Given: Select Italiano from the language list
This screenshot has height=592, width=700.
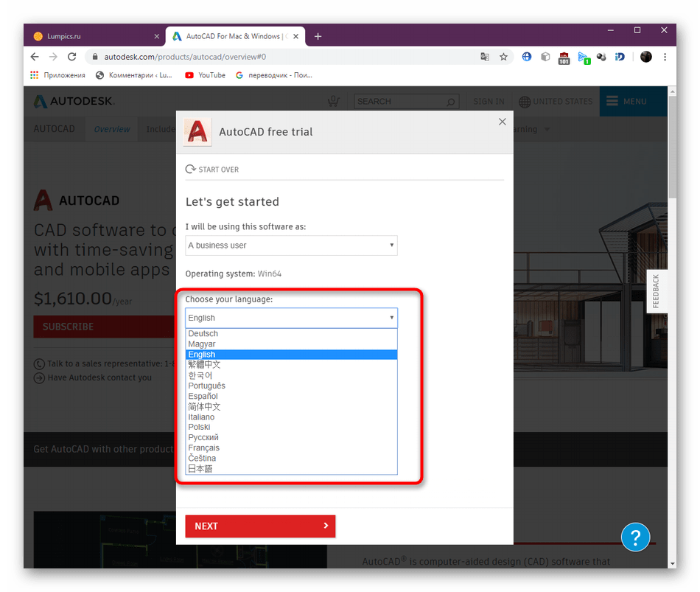Looking at the screenshot, I should coord(291,417).
